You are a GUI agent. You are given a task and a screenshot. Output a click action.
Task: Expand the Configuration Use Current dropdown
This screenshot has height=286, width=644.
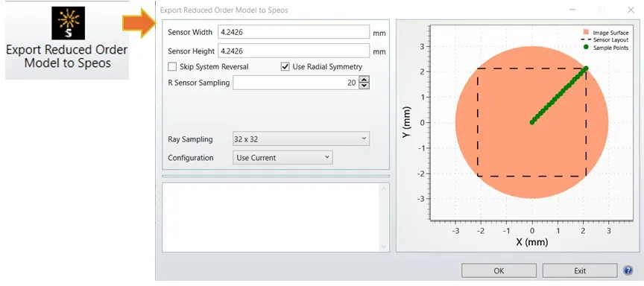coord(282,158)
